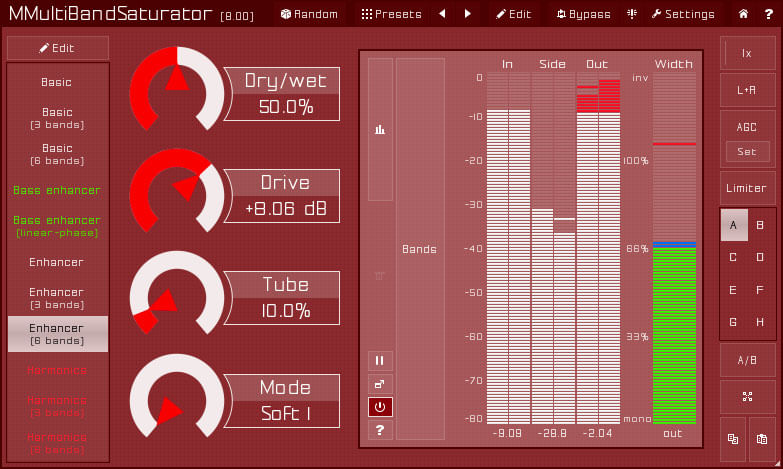Select preset slot C
The height and width of the screenshot is (469, 783).
[734, 257]
